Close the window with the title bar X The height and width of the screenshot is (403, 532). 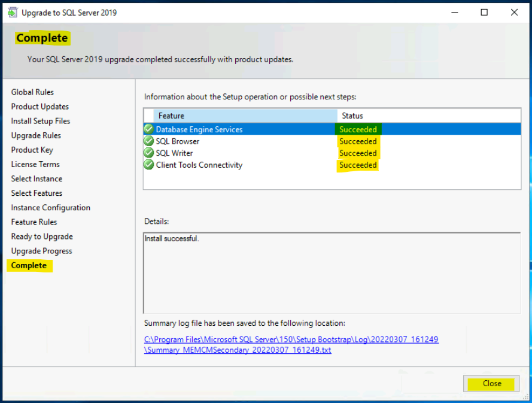514,13
